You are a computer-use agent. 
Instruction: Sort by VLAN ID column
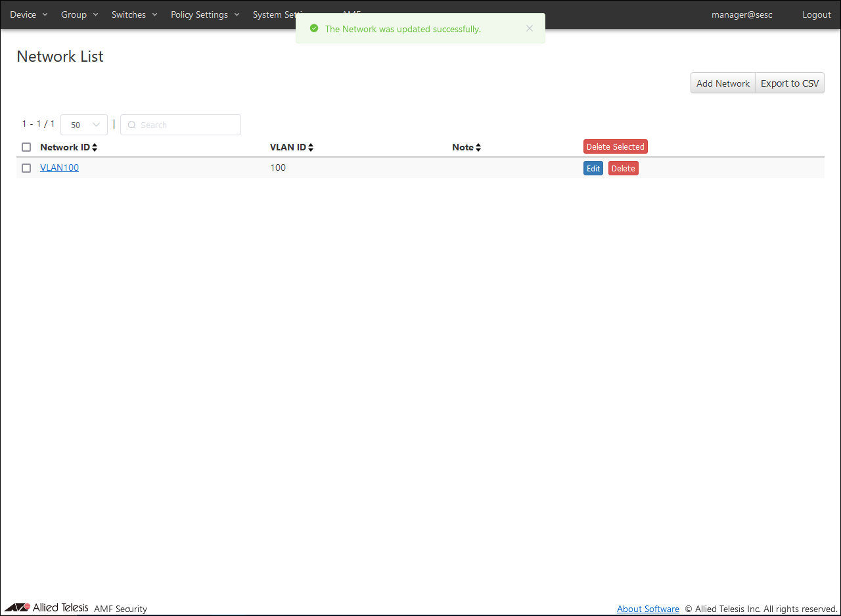pyautogui.click(x=292, y=147)
